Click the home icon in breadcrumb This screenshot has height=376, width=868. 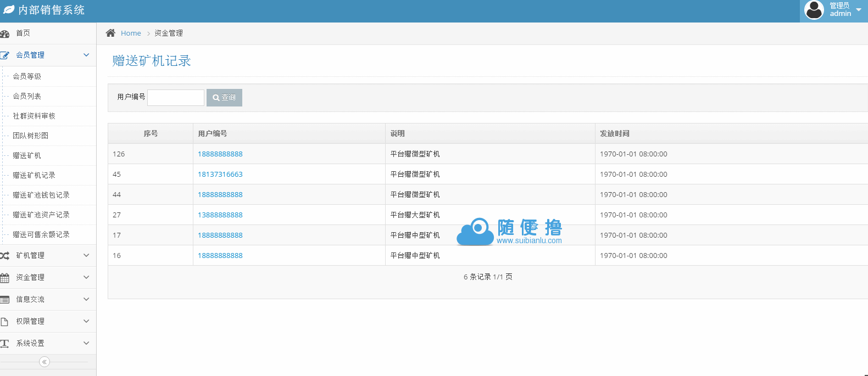(110, 33)
